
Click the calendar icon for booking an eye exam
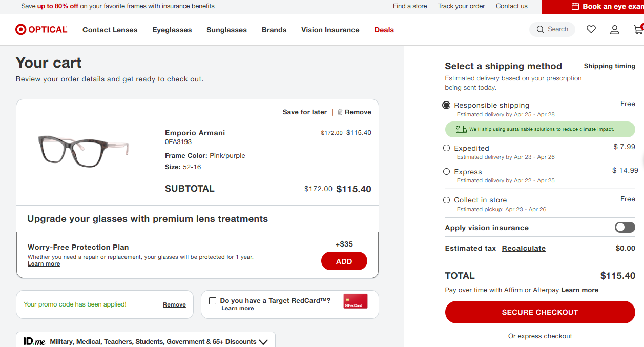575,7
